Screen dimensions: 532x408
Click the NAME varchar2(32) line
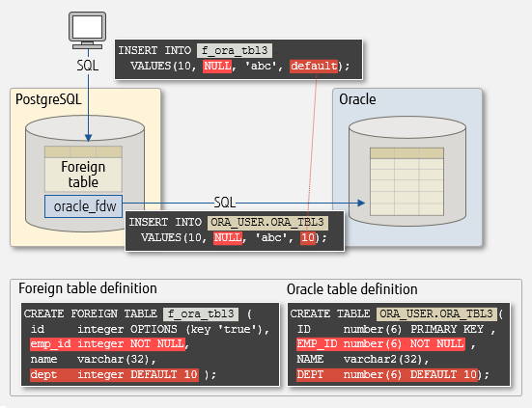tap(363, 359)
